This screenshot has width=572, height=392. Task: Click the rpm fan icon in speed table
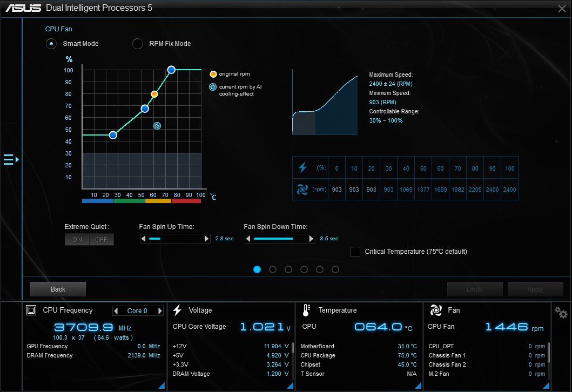(x=302, y=189)
